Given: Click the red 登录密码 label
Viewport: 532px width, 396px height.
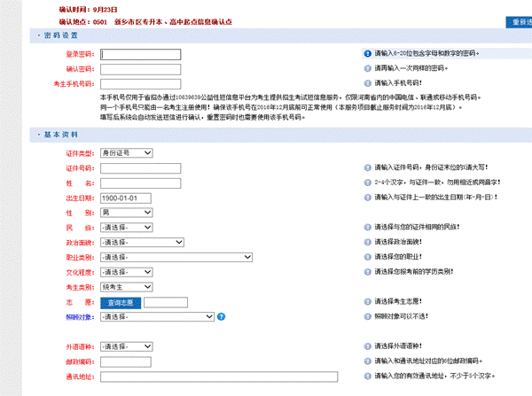Looking at the screenshot, I should tap(80, 54).
